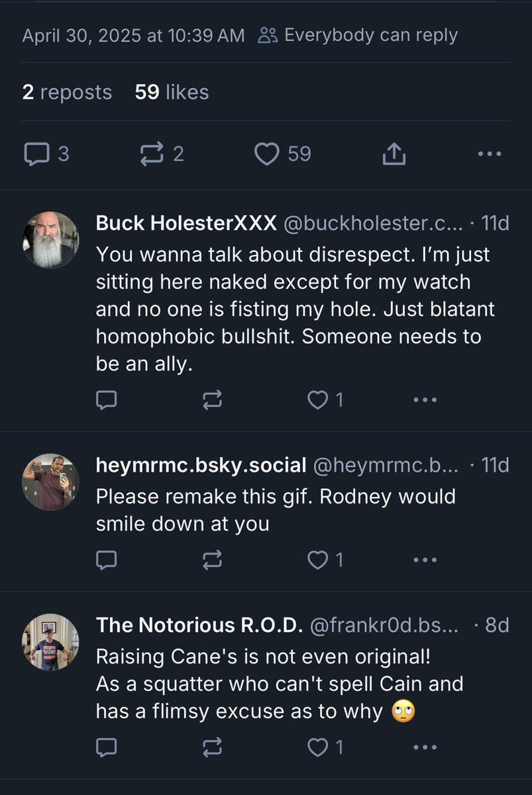This screenshot has width=532, height=795.
Task: Reply to The Notorious R.O.D.'s comment
Action: click(x=107, y=747)
